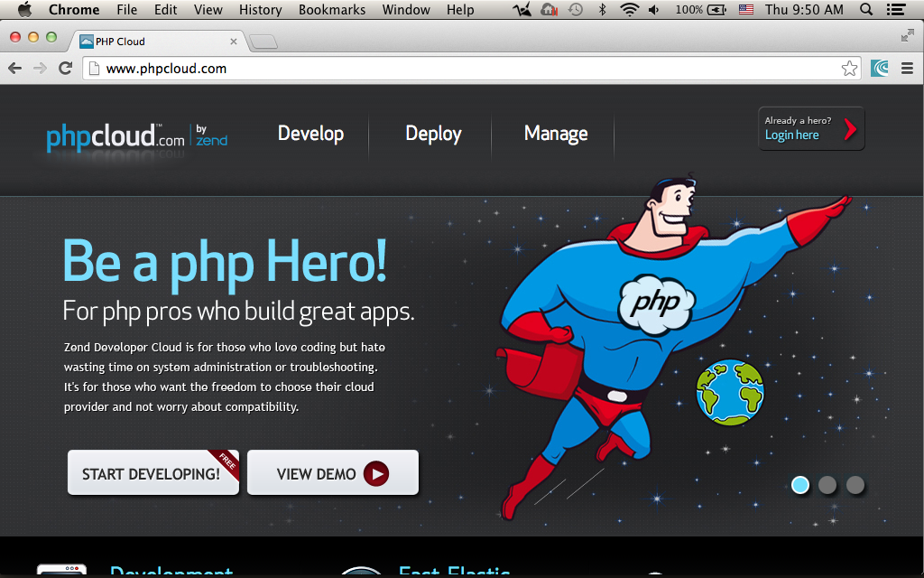This screenshot has width=924, height=578.
Task: Click the red arrow beside Login here
Action: 849,129
